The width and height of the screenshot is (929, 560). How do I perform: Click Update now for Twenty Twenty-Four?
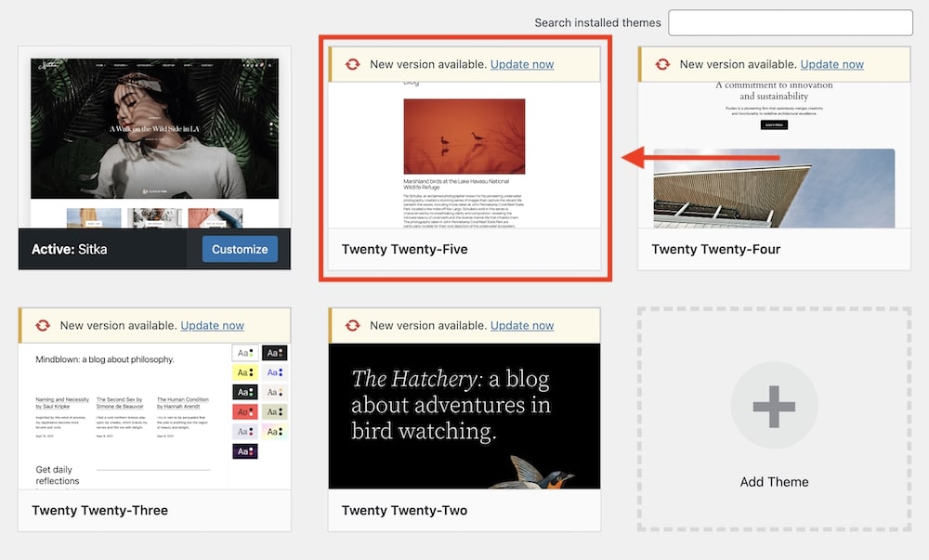(831, 64)
